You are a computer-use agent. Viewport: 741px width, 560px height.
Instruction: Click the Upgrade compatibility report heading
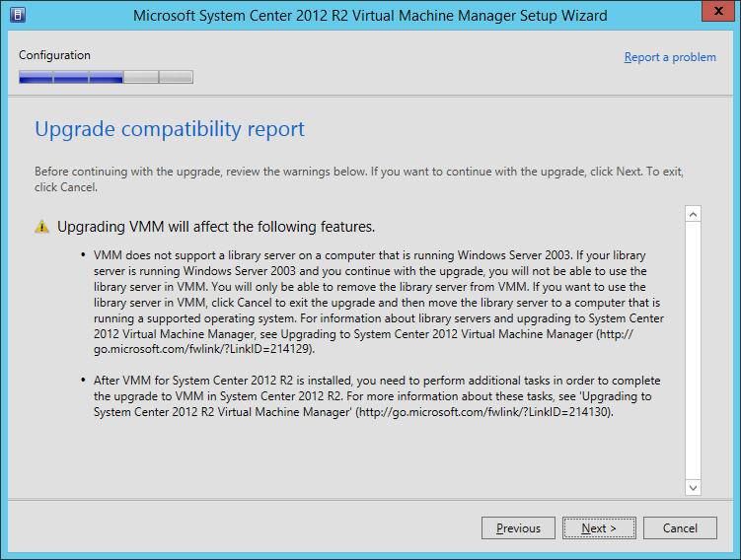[170, 129]
